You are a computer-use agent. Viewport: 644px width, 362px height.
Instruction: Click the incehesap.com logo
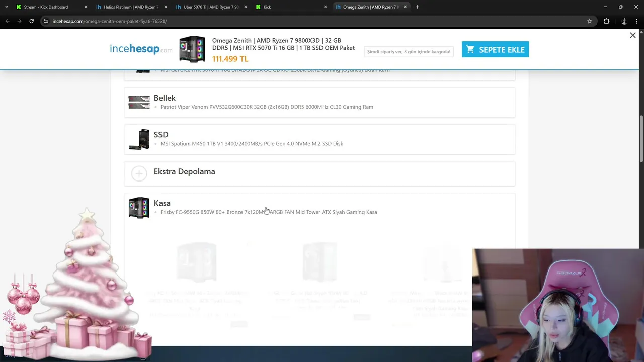[141, 49]
